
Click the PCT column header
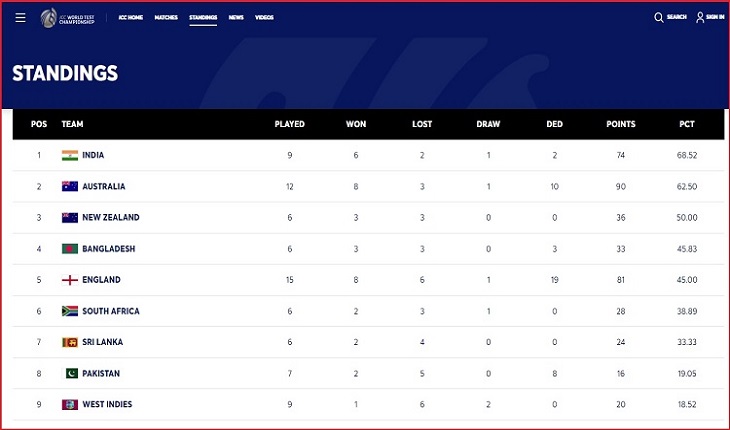pos(687,124)
